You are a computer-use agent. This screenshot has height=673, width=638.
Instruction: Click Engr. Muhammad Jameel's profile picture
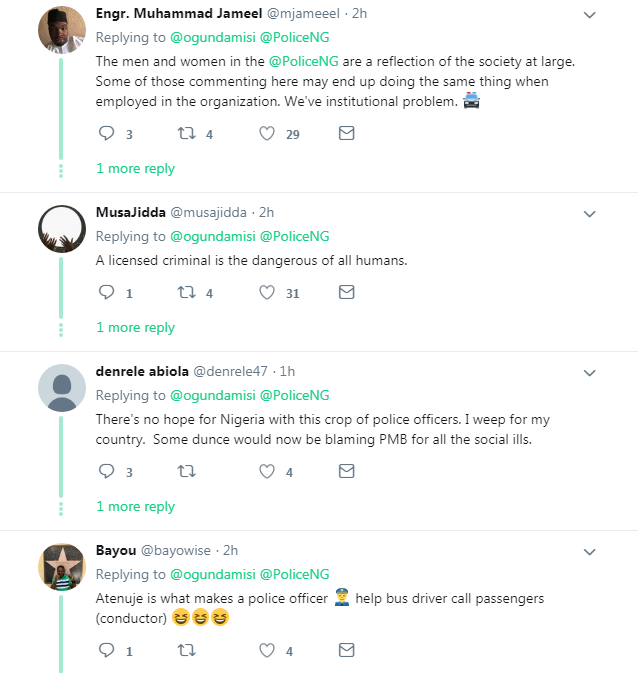61,29
